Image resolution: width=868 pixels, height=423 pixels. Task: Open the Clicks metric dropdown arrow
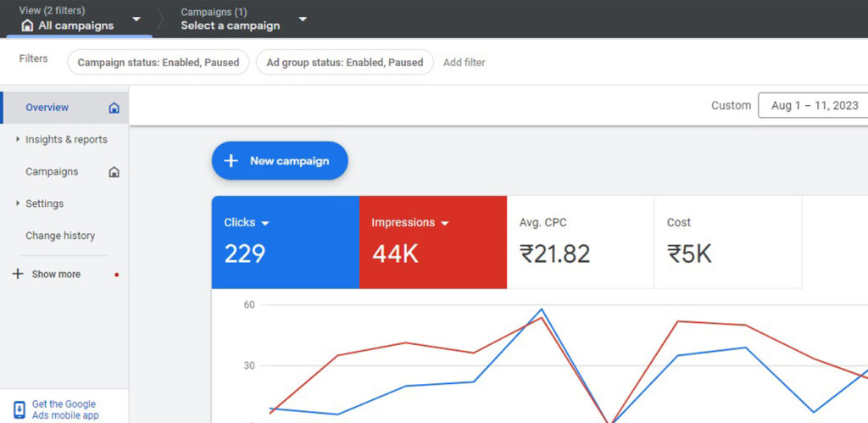pos(265,223)
